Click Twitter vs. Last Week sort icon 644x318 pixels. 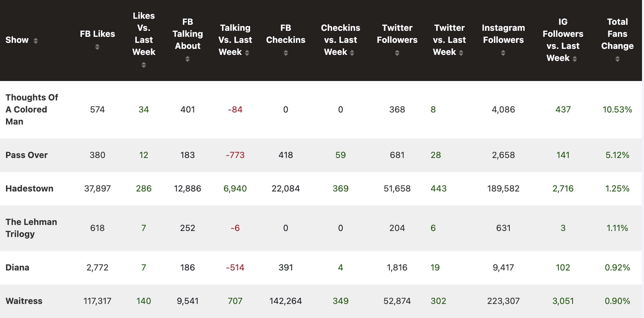pos(461,53)
